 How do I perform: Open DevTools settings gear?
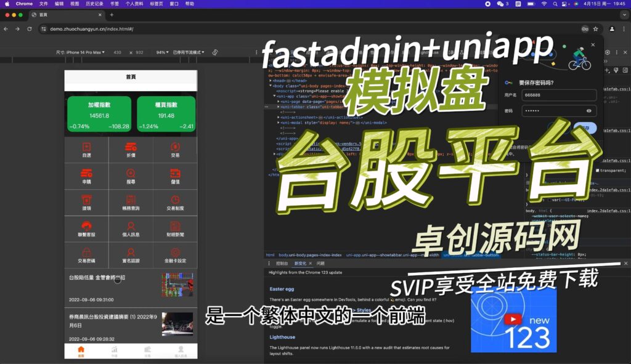tap(607, 52)
